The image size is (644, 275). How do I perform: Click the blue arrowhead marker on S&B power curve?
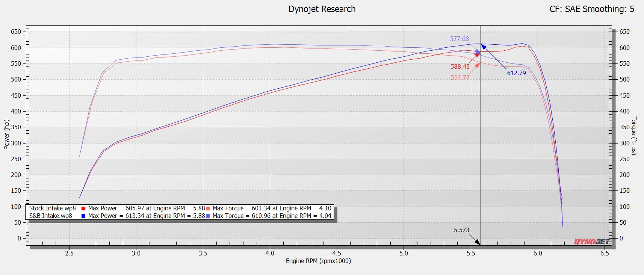(x=484, y=47)
